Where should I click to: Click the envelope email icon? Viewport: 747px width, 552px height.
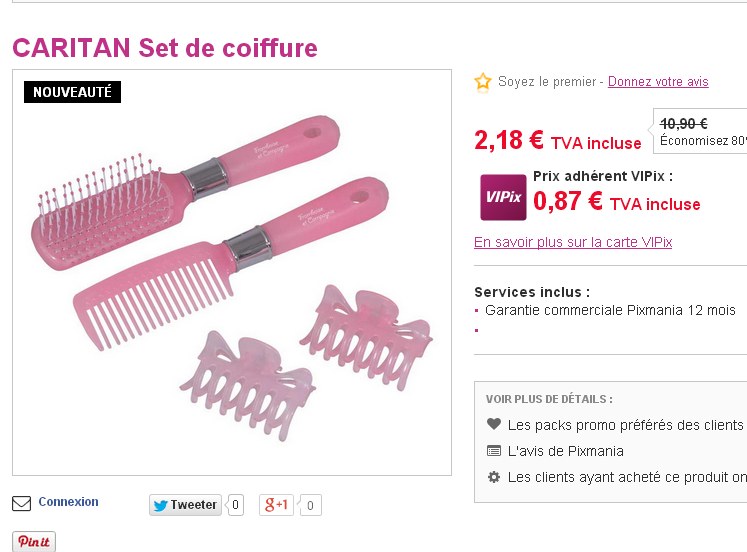pyautogui.click(x=21, y=503)
